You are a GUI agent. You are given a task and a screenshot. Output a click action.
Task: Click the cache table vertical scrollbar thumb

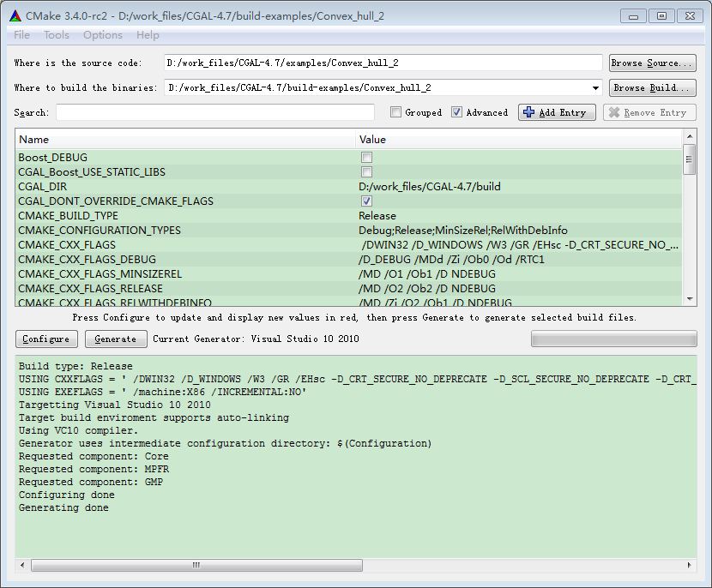point(690,159)
